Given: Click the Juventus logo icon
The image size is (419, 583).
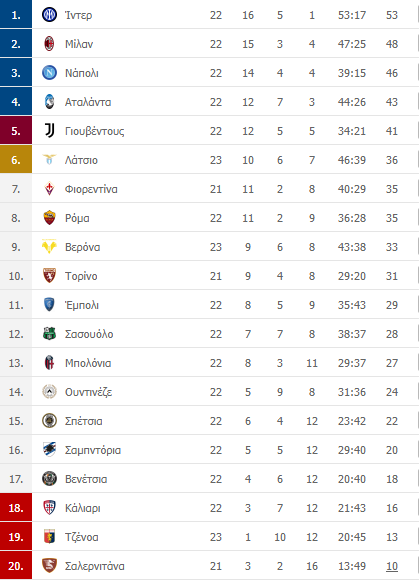Looking at the screenshot, I should [x=49, y=131].
